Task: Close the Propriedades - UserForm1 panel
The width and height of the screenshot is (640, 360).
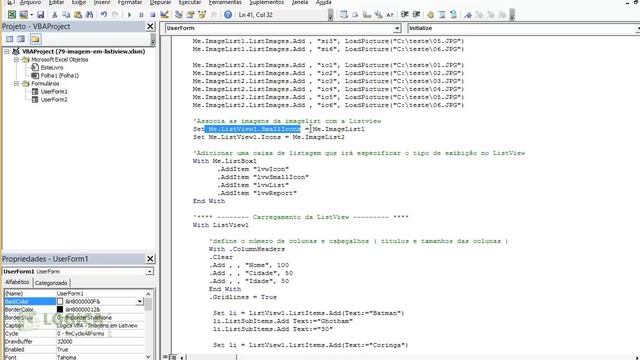Action: (x=150, y=259)
